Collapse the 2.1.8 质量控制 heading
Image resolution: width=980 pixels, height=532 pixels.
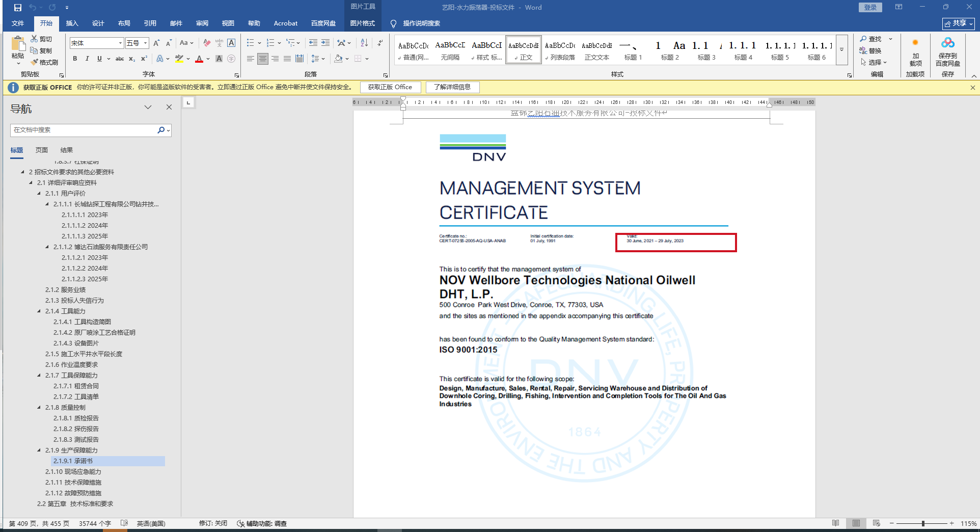point(39,408)
